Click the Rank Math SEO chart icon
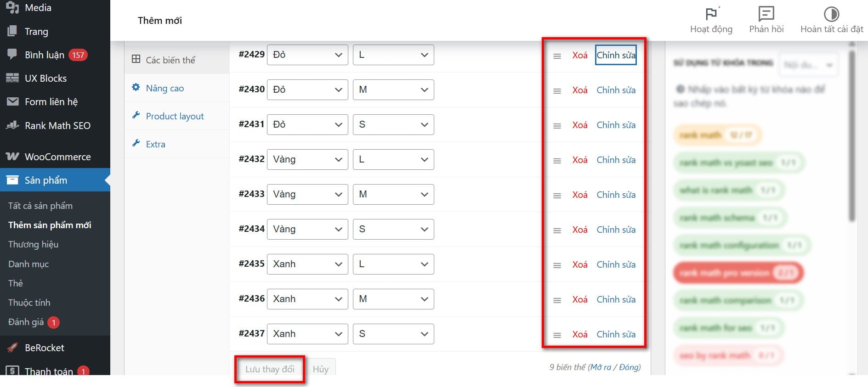Screen dimensions: 868x387 [x=12, y=125]
